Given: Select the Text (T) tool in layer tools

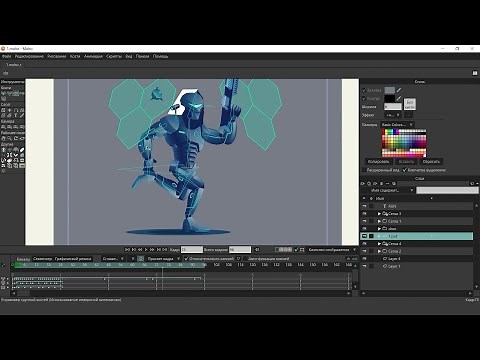Looking at the screenshot, I should point(16,115).
